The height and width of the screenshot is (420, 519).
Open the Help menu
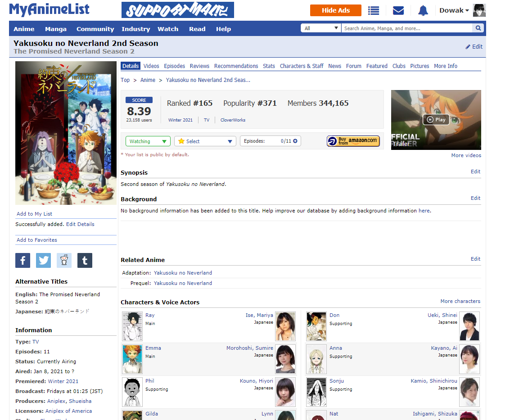click(x=223, y=29)
